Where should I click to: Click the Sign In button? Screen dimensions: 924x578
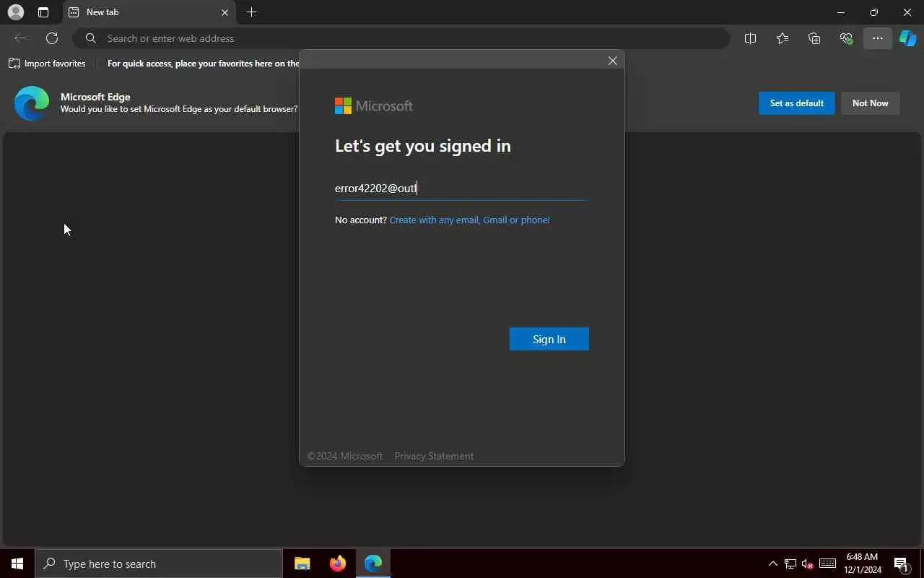[x=549, y=339]
